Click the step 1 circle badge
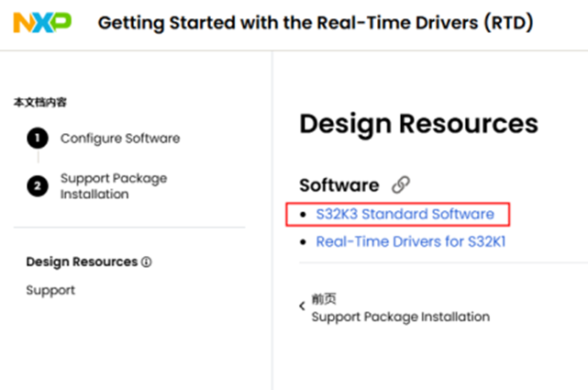The image size is (588, 390). tap(38, 138)
